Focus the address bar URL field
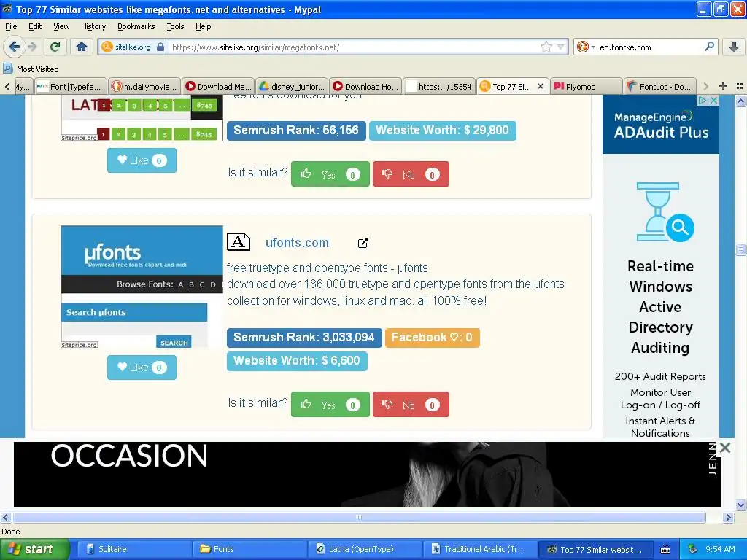Screen dimensions: 747x560 pyautogui.click(x=355, y=47)
